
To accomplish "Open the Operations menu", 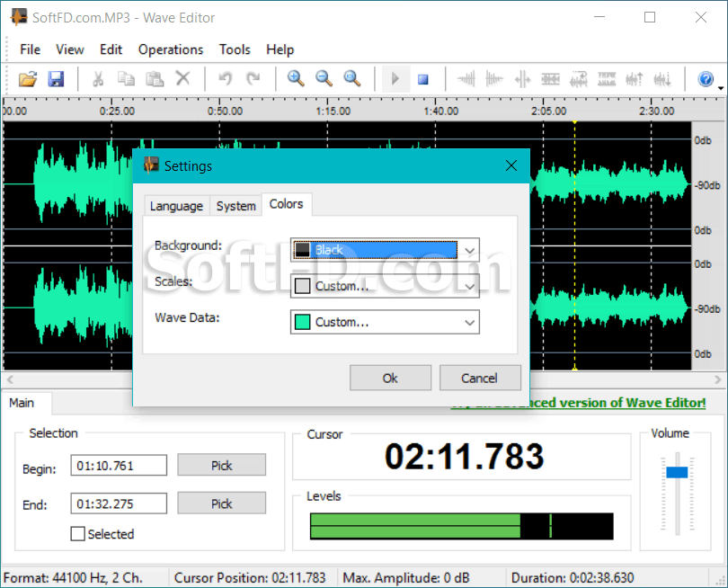I will coord(171,49).
